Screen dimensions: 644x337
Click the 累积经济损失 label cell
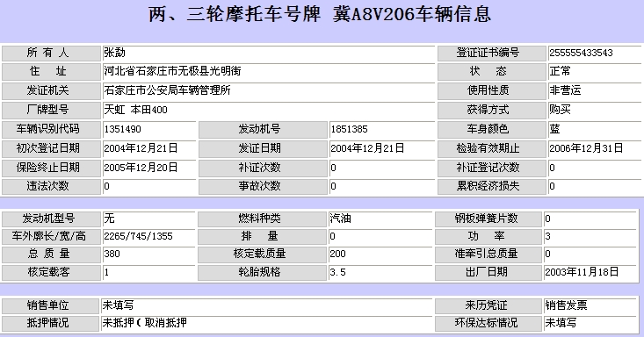click(492, 186)
